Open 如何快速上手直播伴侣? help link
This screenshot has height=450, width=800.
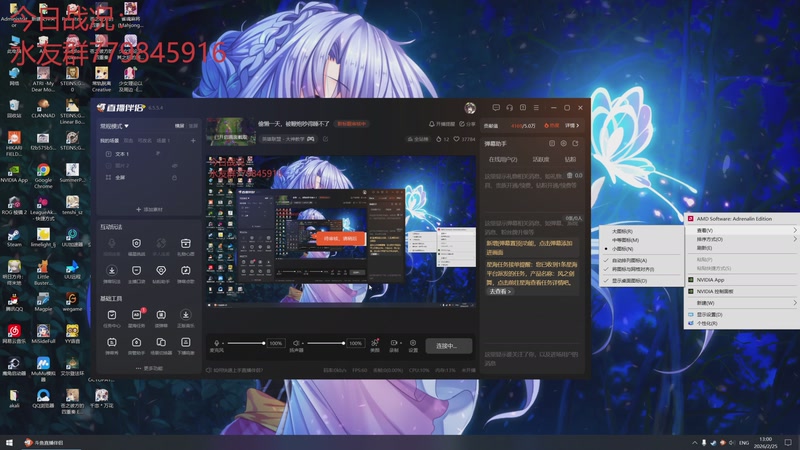pos(235,370)
